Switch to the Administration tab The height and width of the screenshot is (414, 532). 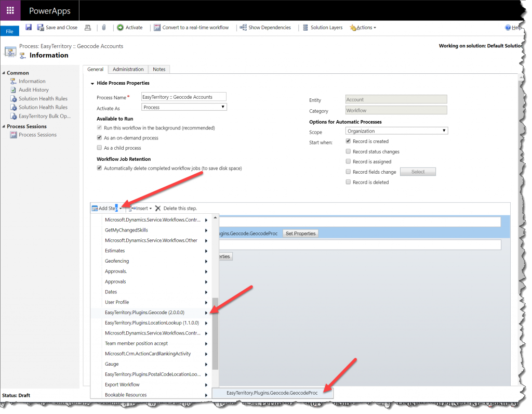128,69
